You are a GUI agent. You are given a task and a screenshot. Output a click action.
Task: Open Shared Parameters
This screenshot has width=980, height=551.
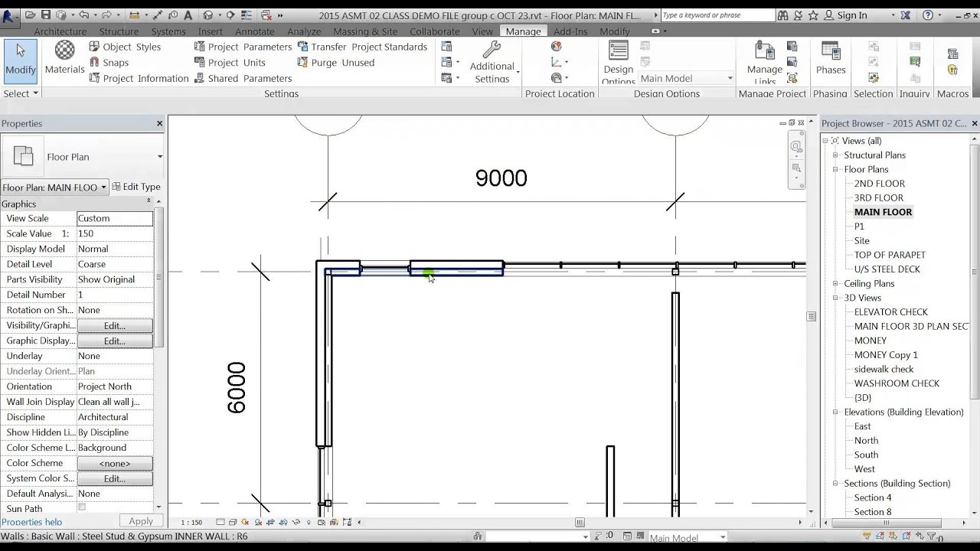coord(243,78)
